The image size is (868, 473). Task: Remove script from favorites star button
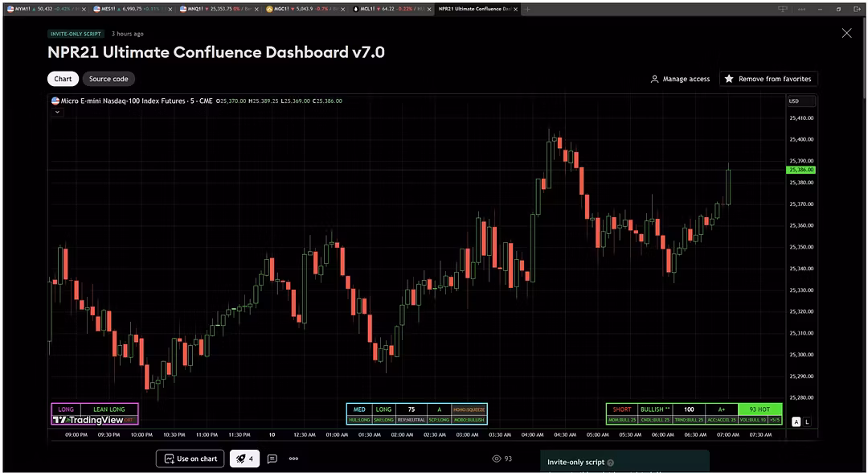tap(768, 79)
